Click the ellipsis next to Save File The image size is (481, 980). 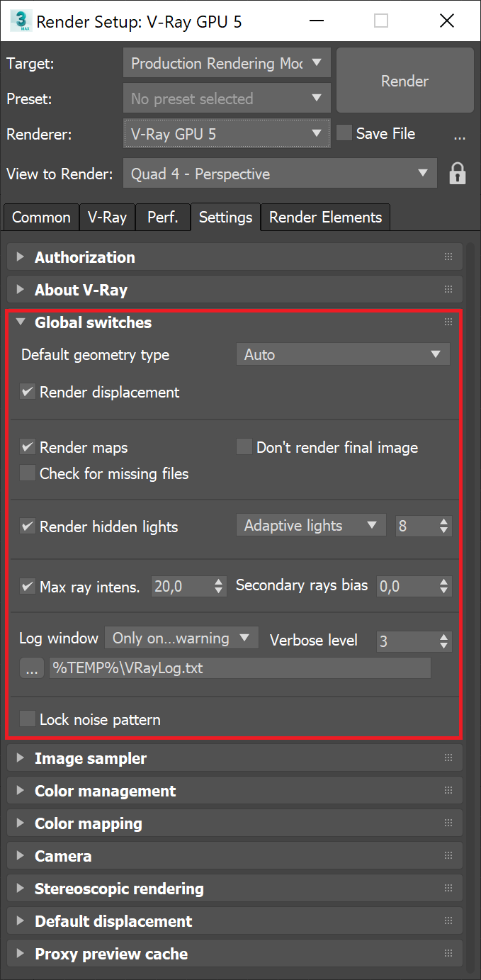pyautogui.click(x=460, y=136)
